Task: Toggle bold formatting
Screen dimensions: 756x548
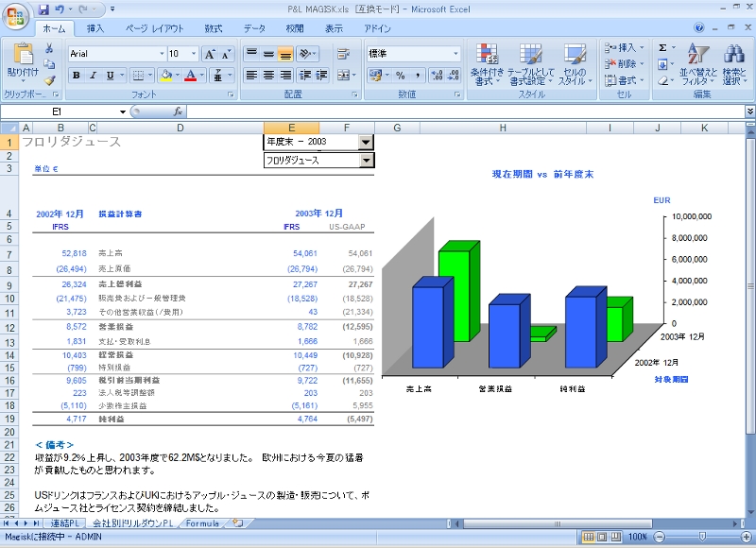Action: pos(77,75)
